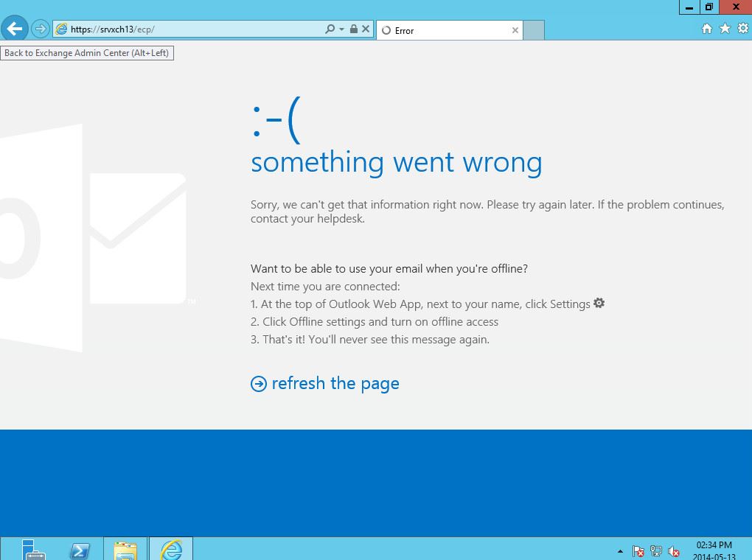The image size is (752, 560).
Task: Stop page loading with address bar X
Action: coord(366,29)
